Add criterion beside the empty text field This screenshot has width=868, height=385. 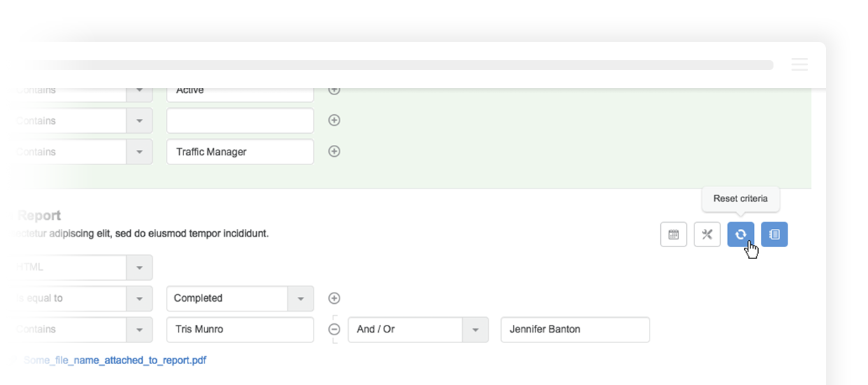[x=335, y=120]
